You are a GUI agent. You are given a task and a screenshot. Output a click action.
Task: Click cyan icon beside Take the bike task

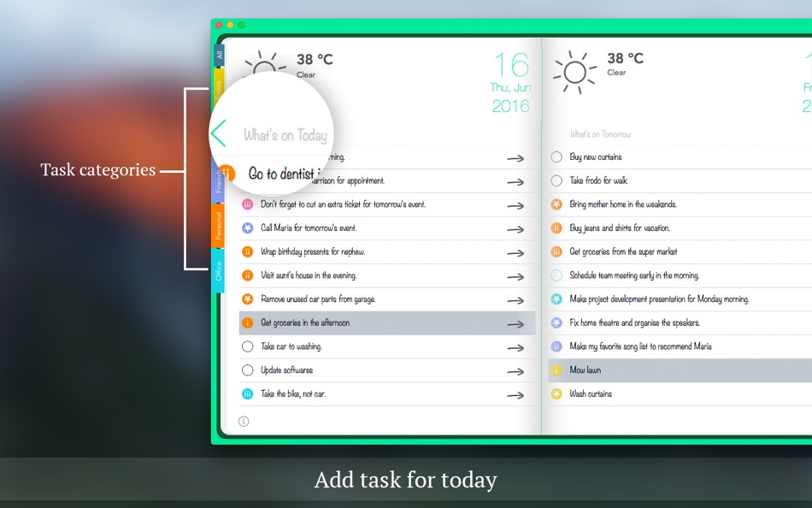248,394
